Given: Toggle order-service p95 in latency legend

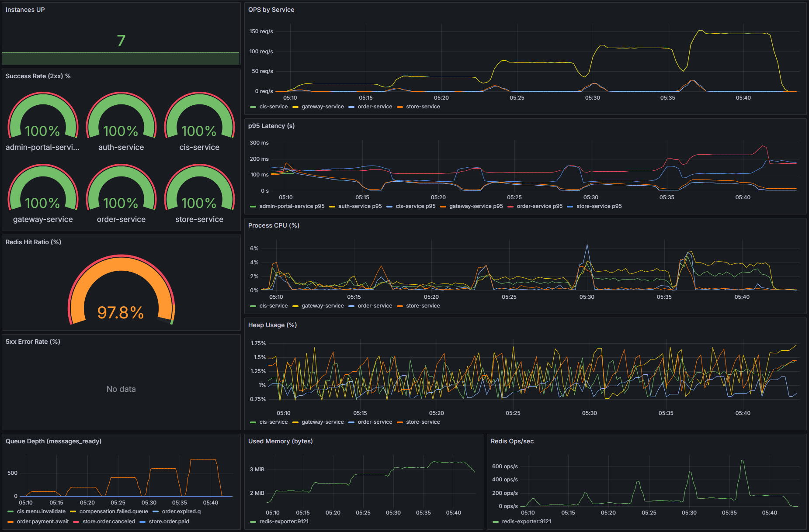Looking at the screenshot, I should click(540, 206).
